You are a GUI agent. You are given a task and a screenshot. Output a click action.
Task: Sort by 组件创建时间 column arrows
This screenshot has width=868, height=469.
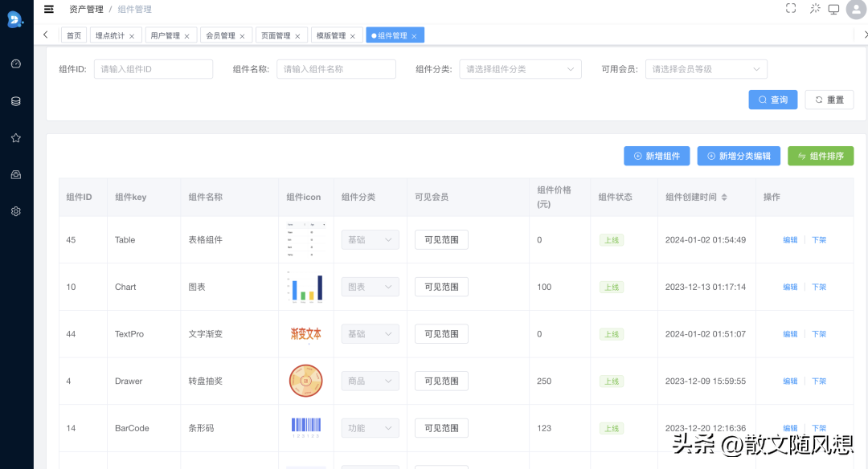724,197
